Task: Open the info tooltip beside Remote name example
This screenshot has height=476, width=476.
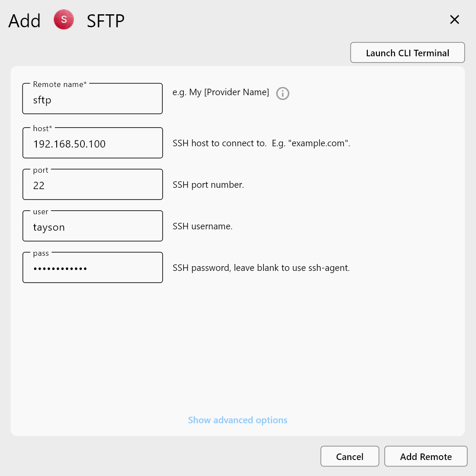Action: (x=283, y=93)
